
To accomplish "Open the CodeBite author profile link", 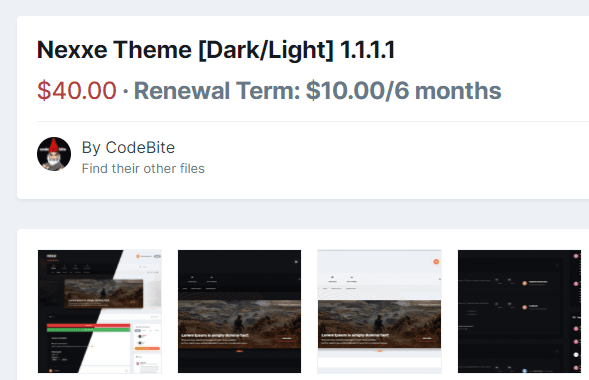I will [140, 148].
